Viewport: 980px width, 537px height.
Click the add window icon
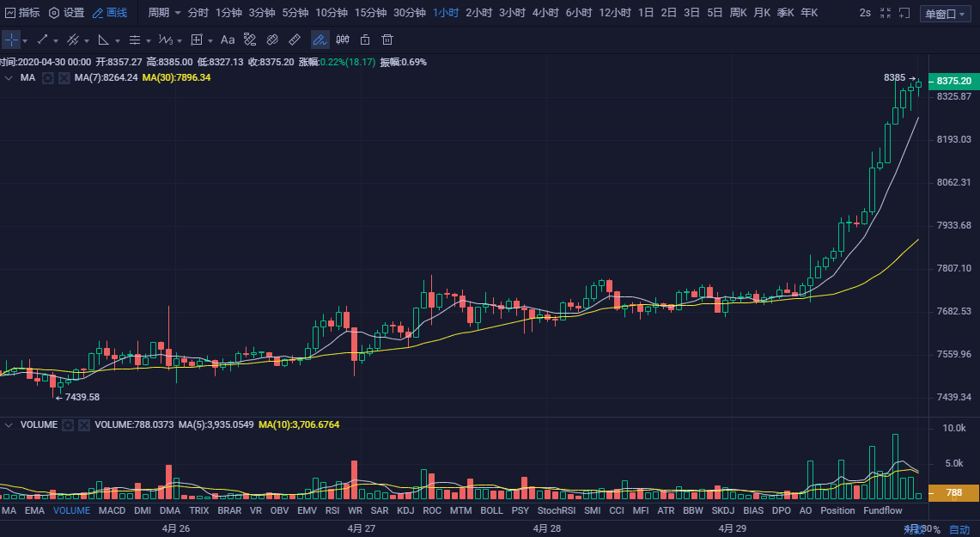(904, 13)
